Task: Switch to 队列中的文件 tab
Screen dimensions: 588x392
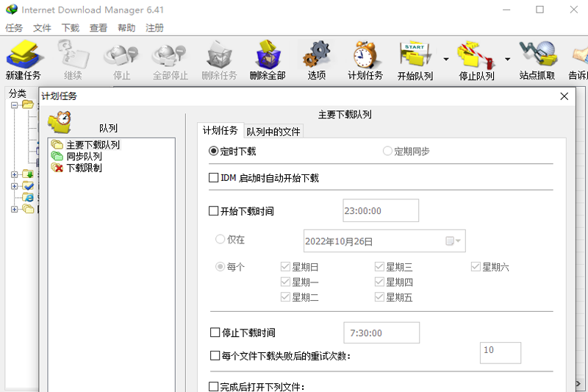Action: coord(273,132)
